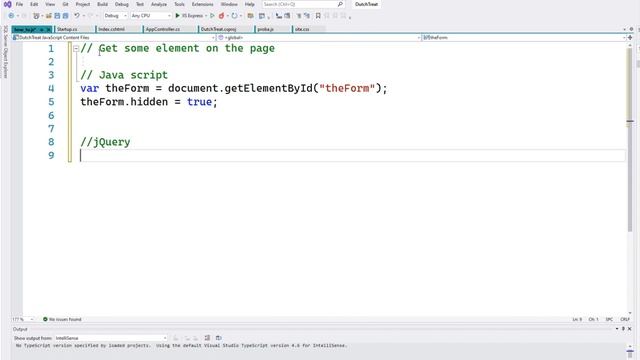Click the tab settings gear icon
The image size is (640, 360).
click(x=631, y=29)
